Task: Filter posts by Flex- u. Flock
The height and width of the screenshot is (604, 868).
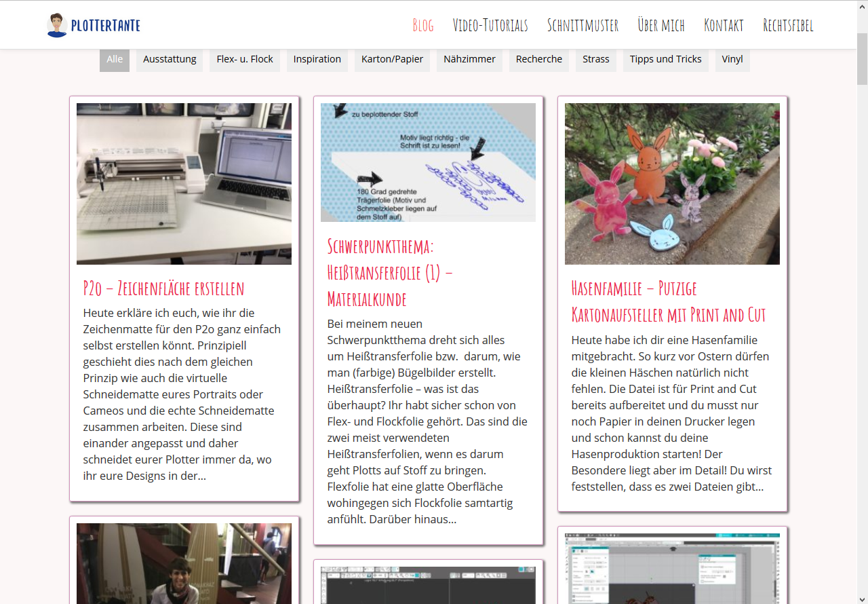Action: coord(245,59)
